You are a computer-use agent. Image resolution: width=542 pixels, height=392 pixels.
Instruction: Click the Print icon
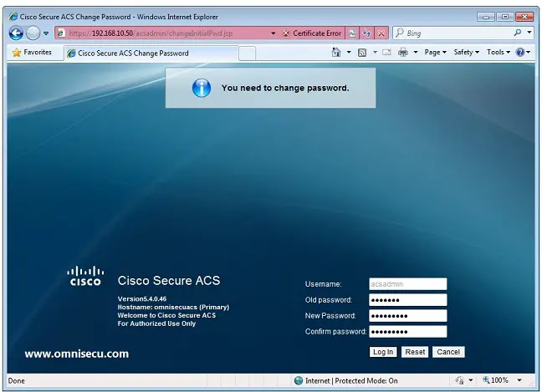click(x=402, y=53)
